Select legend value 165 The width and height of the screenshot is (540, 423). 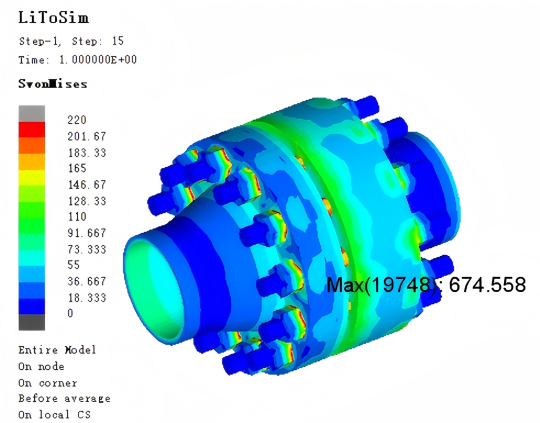pos(77,168)
